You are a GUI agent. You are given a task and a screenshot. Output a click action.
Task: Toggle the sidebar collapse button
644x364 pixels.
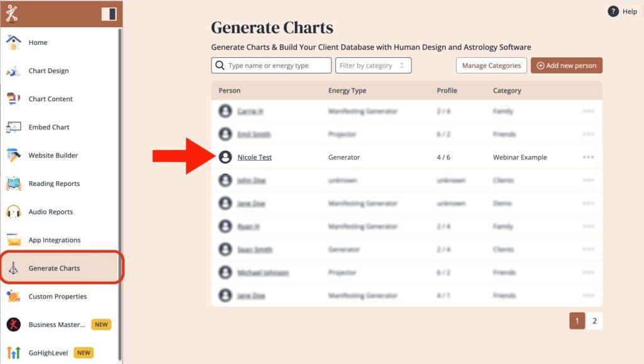109,14
